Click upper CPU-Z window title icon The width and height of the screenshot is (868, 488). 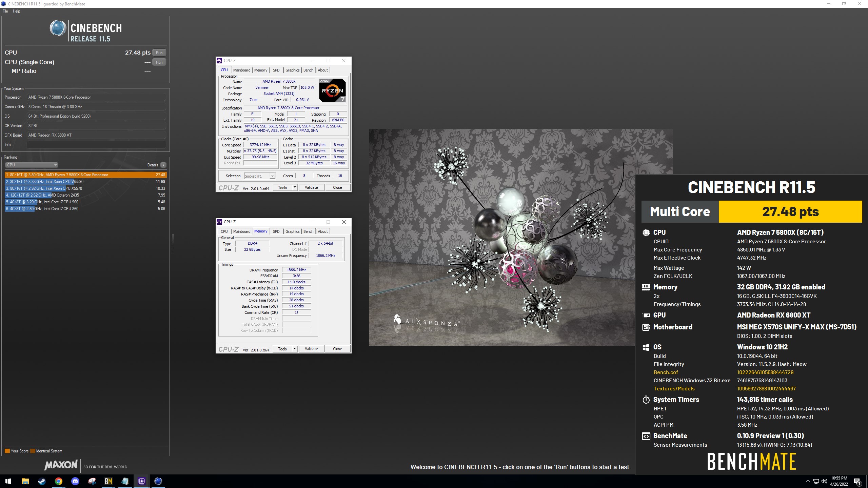click(219, 61)
